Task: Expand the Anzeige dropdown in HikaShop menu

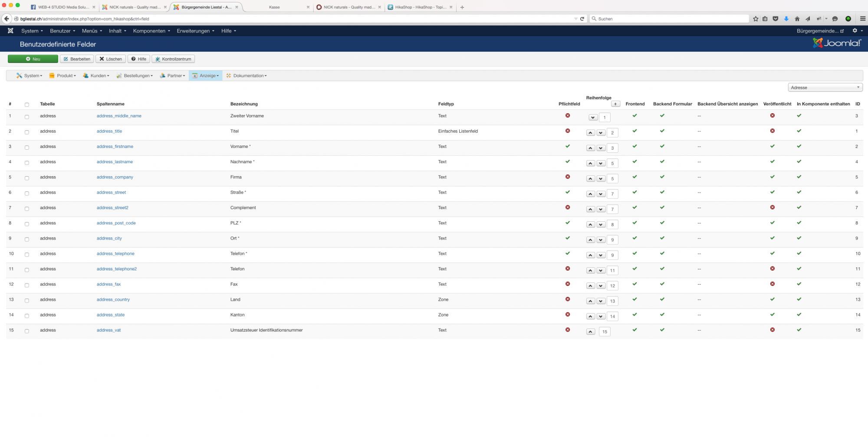Action: pyautogui.click(x=206, y=76)
